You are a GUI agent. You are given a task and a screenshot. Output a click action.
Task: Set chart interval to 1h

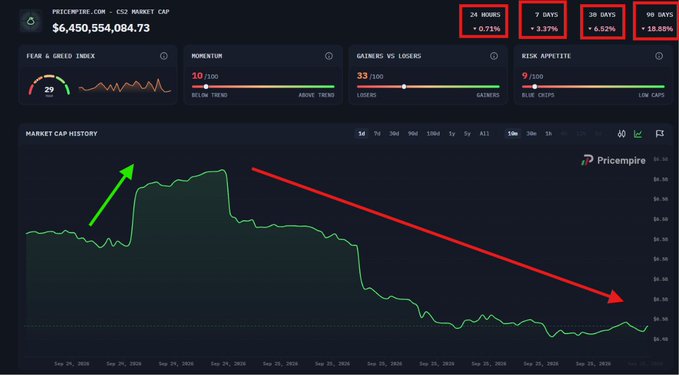point(548,134)
